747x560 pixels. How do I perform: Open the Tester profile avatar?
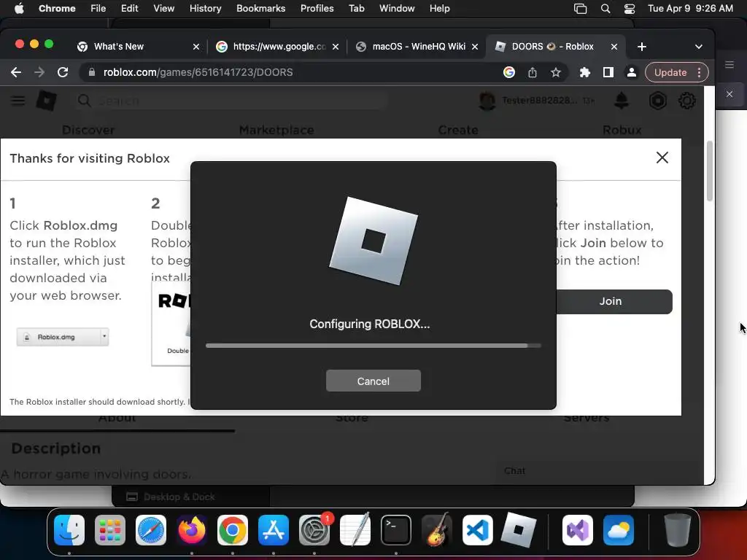pos(487,101)
